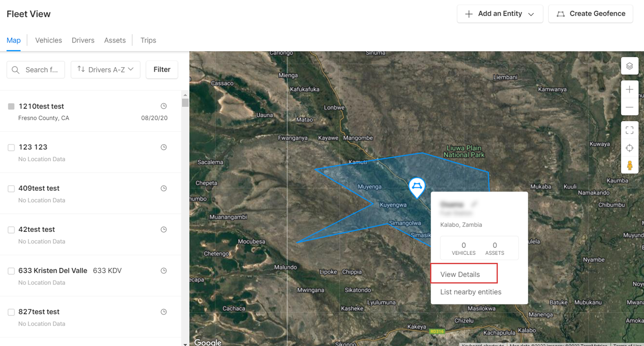Click the Liuwa Plain National Park label

[464, 151]
